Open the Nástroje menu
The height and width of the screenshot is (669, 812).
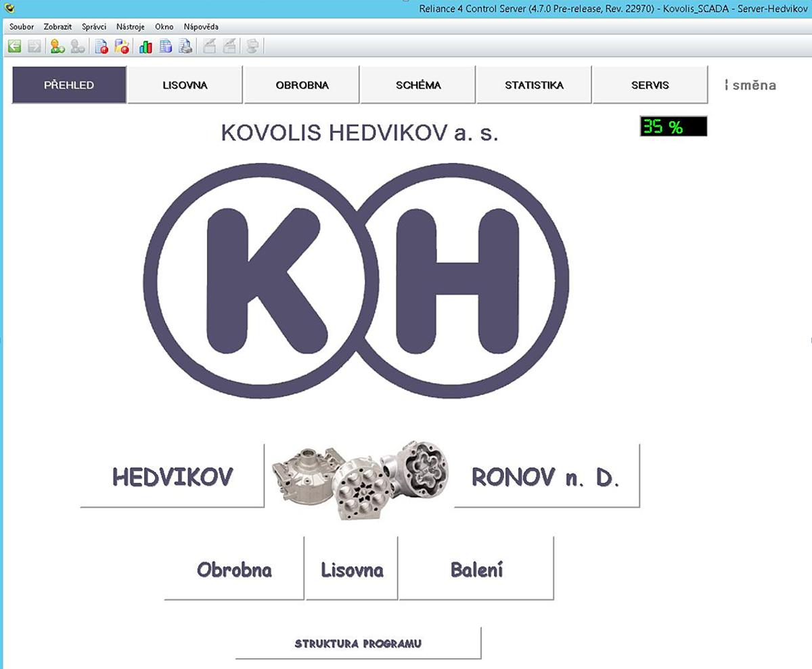point(131,27)
